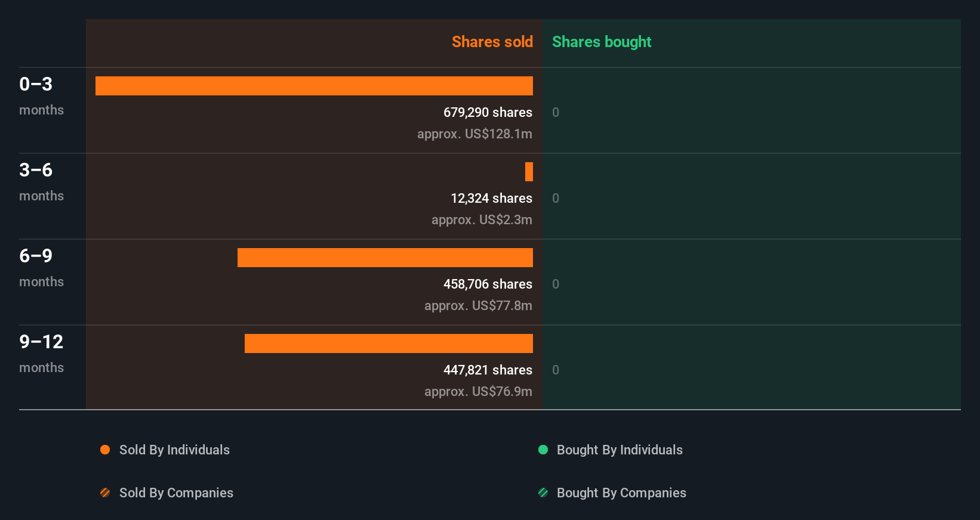Click the bought 0 in 3–6 months row
The width and height of the screenshot is (980, 520).
coord(556,198)
